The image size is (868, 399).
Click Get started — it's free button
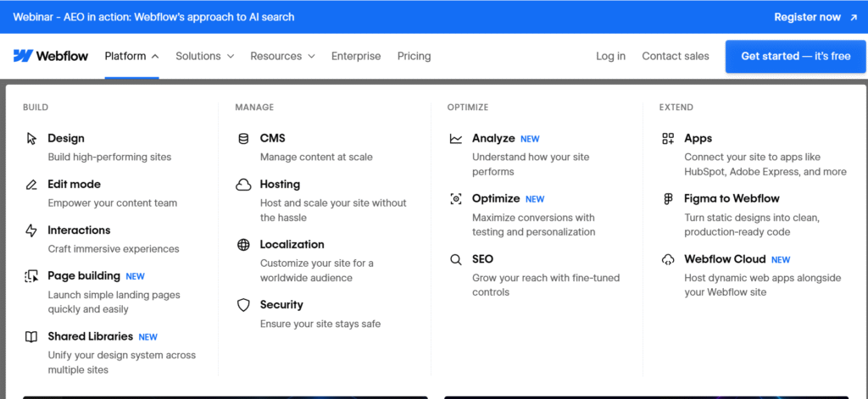tap(795, 56)
